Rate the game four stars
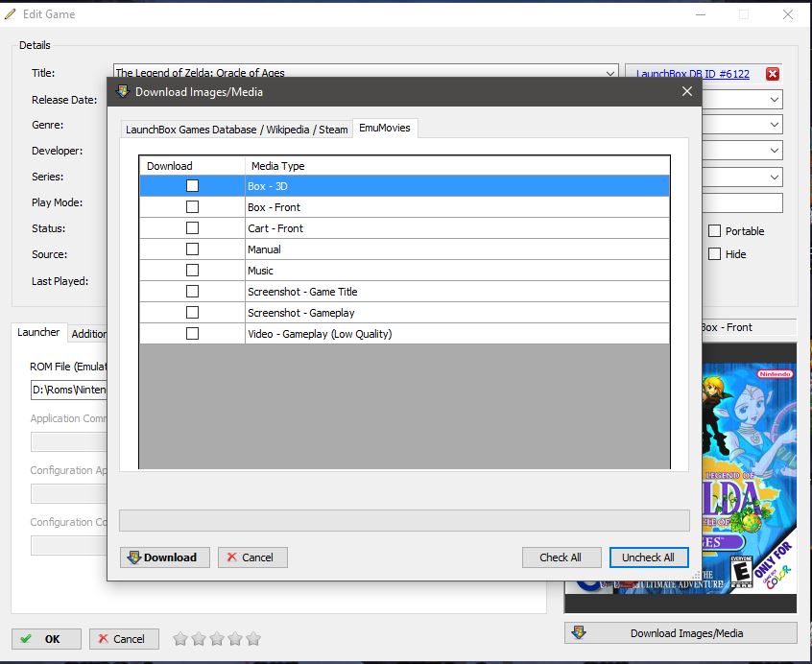 pyautogui.click(x=235, y=639)
